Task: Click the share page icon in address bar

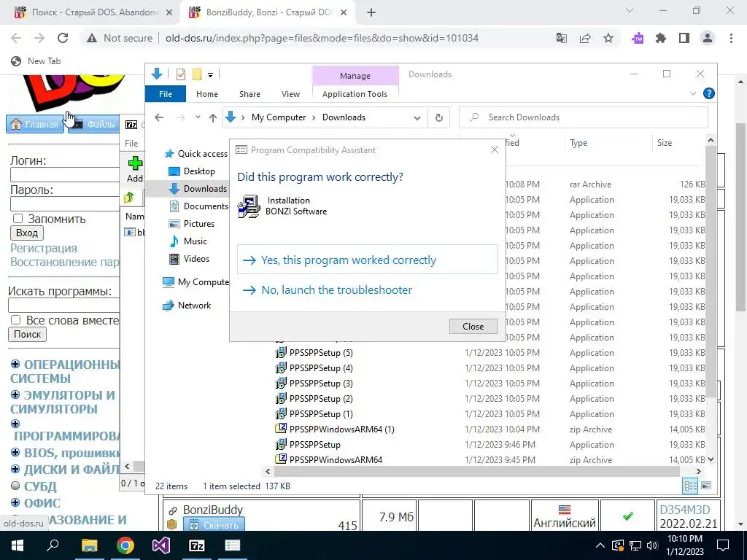Action: coord(585,38)
